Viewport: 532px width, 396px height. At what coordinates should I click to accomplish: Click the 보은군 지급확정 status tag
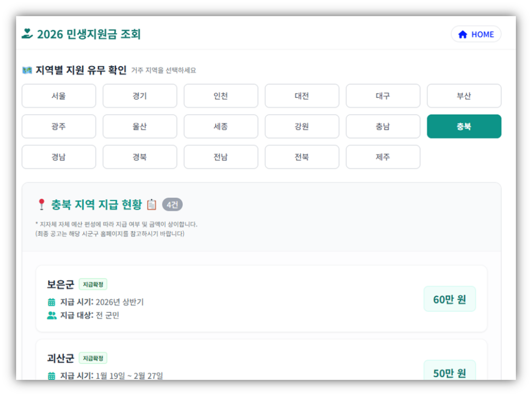point(93,284)
